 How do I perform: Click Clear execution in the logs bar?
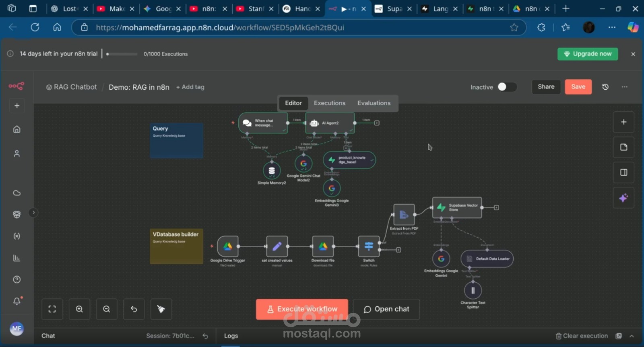click(x=582, y=336)
